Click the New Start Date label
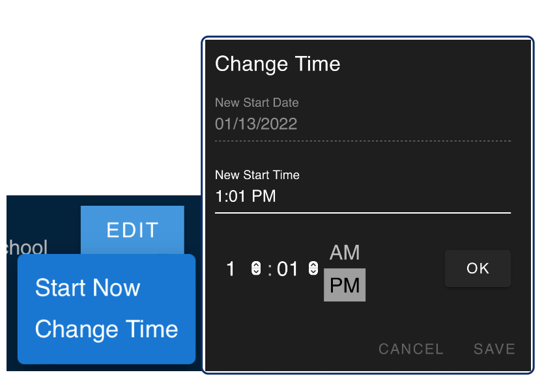This screenshot has height=392, width=544. 257,103
